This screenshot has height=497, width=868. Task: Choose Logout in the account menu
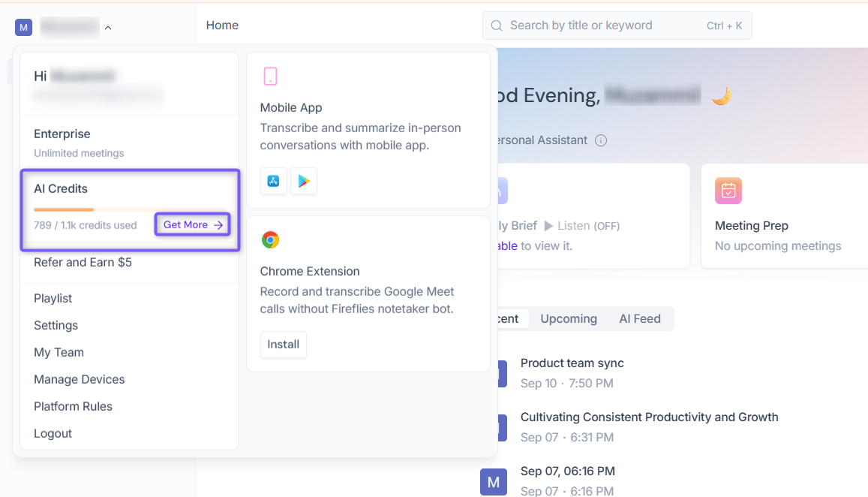[x=53, y=433]
